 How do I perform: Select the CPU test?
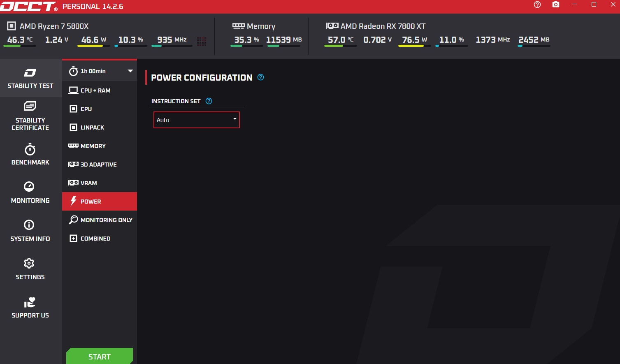point(100,109)
